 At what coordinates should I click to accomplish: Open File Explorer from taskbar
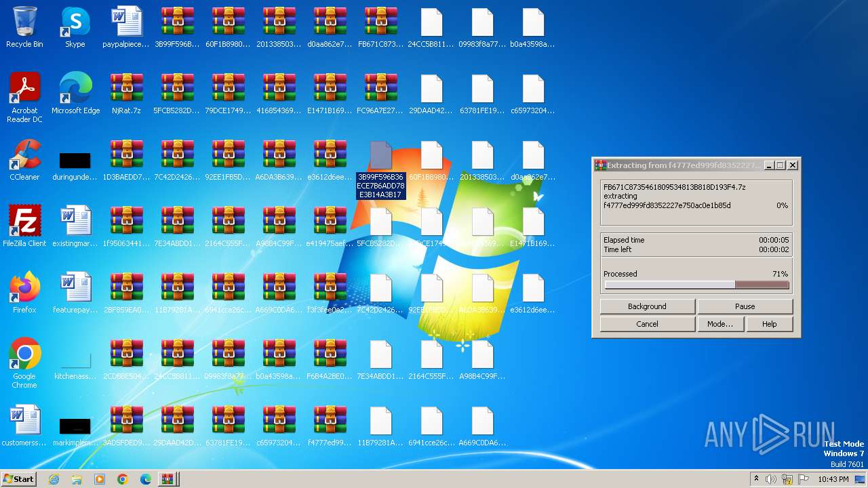[x=77, y=479]
